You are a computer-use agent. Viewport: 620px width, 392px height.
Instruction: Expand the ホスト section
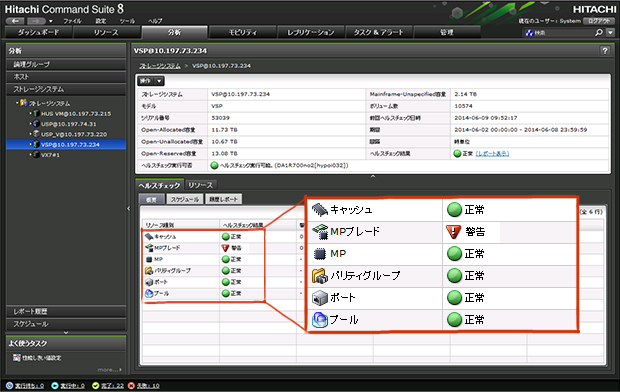pyautogui.click(x=66, y=76)
